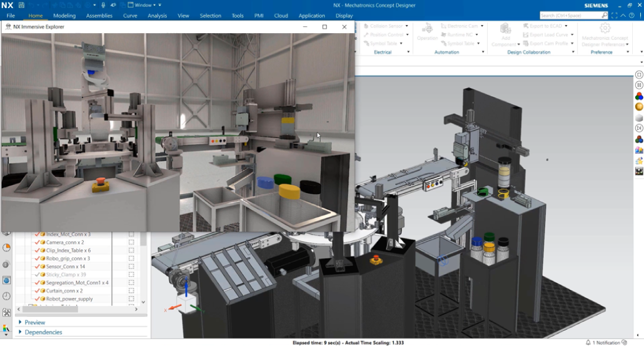Open the Runtime NC dropdown arrow
The height and width of the screenshot is (346, 644).
tap(476, 35)
